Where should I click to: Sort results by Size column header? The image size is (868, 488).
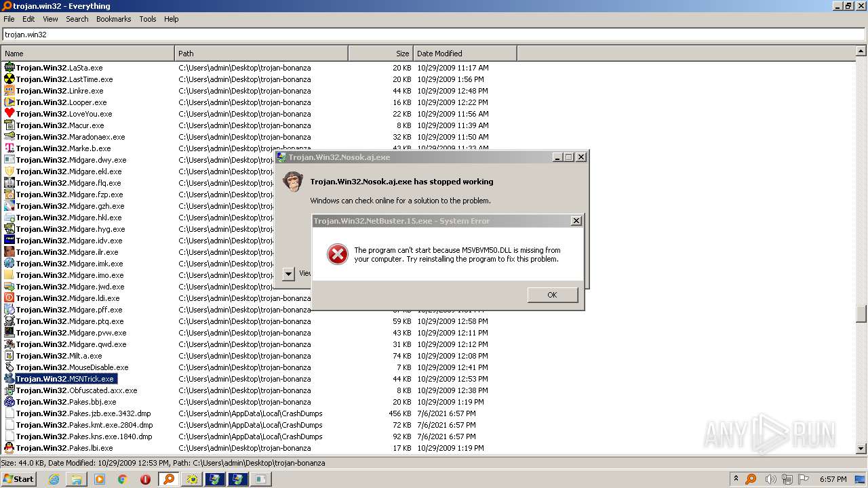(380, 54)
